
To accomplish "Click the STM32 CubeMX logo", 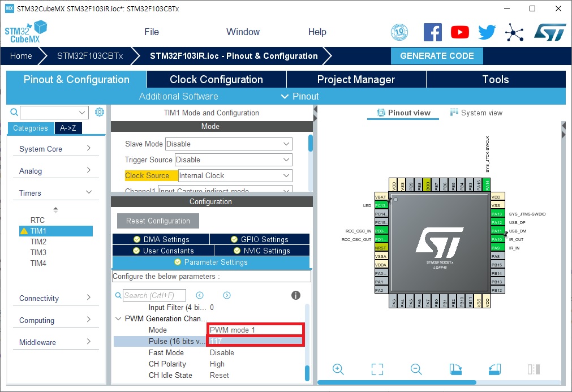I will click(x=26, y=32).
